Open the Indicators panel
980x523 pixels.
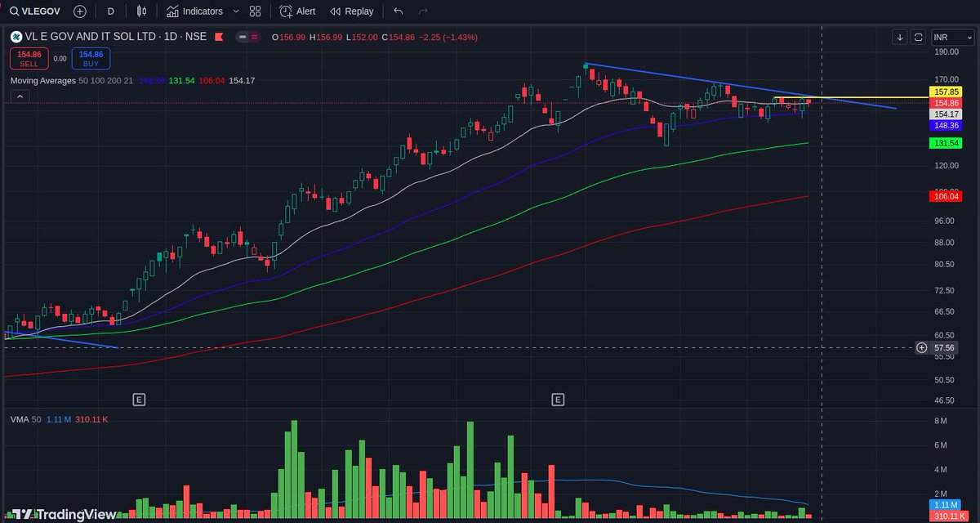196,11
